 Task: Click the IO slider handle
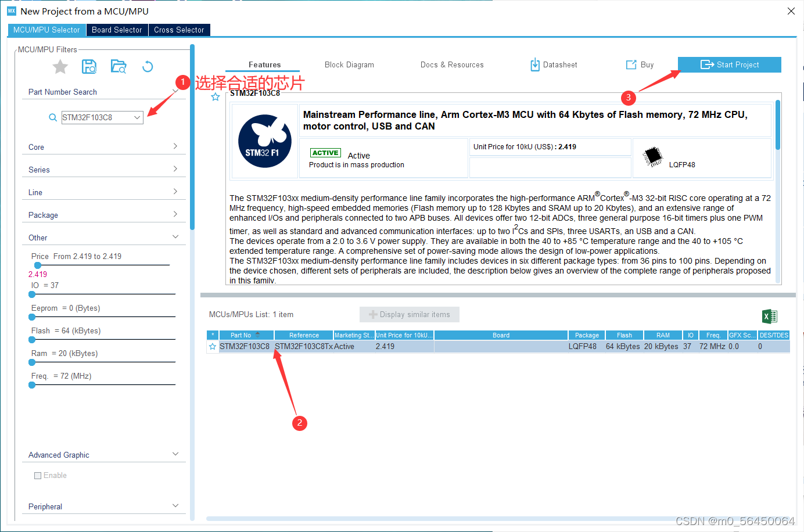32,294
